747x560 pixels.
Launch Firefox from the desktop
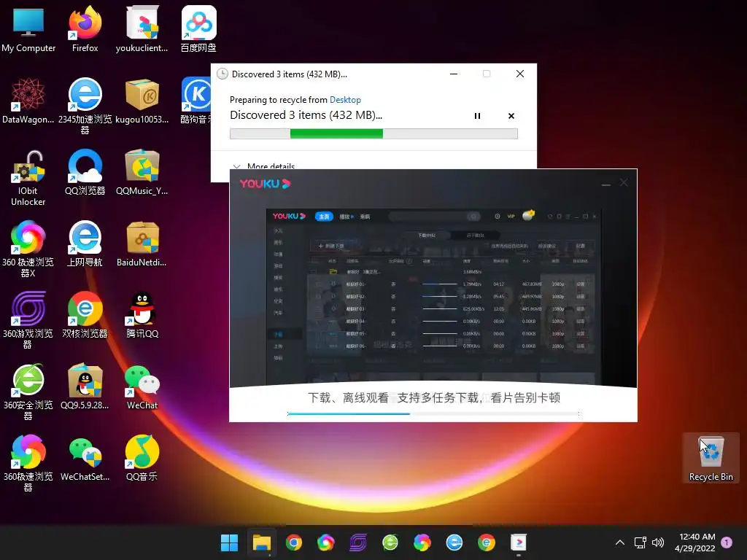(x=85, y=29)
